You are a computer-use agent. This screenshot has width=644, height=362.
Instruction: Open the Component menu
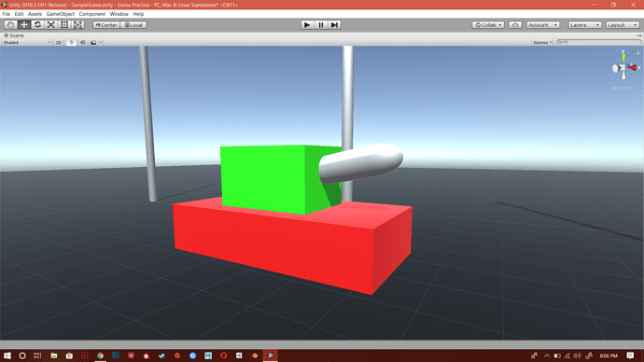click(92, 14)
